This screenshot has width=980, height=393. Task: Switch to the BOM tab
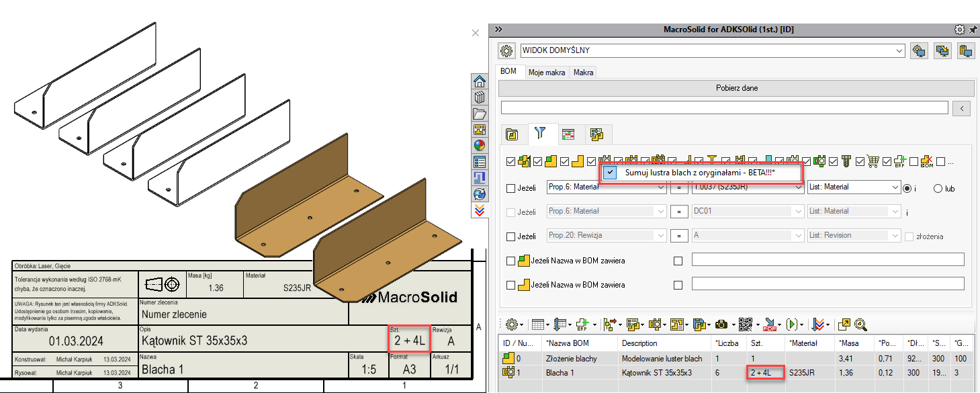pyautogui.click(x=508, y=71)
